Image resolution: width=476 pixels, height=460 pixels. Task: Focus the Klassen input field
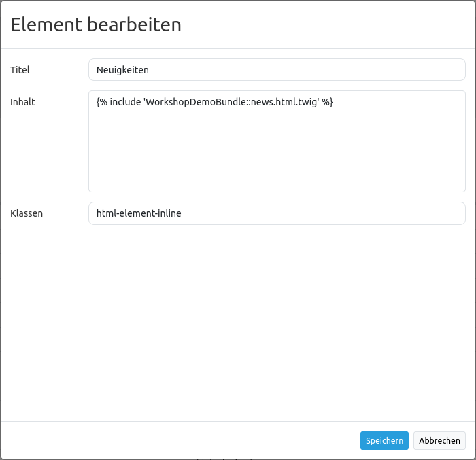277,213
